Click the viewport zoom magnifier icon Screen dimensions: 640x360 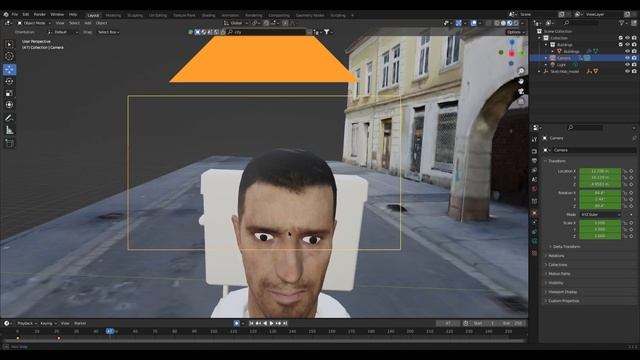[x=521, y=71]
